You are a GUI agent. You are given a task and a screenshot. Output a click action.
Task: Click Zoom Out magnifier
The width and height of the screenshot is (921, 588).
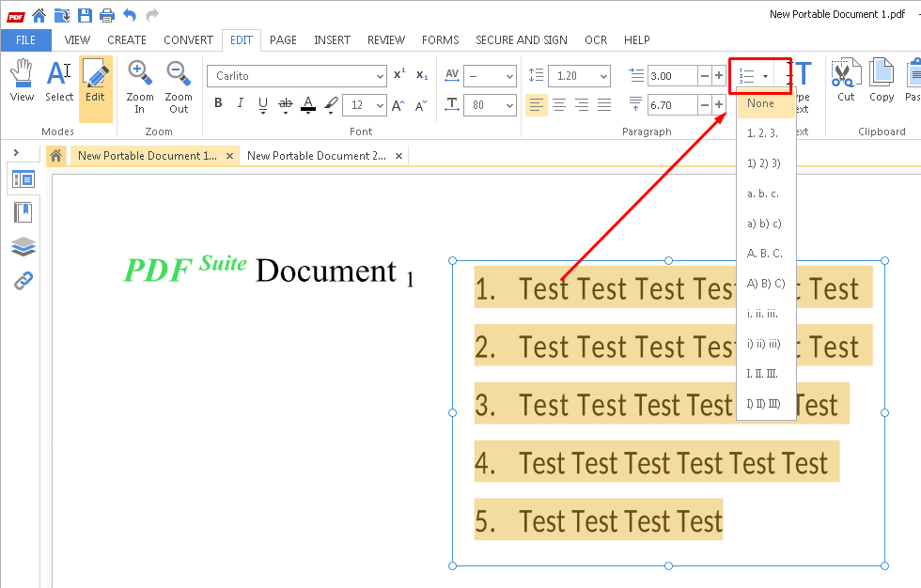(x=178, y=86)
